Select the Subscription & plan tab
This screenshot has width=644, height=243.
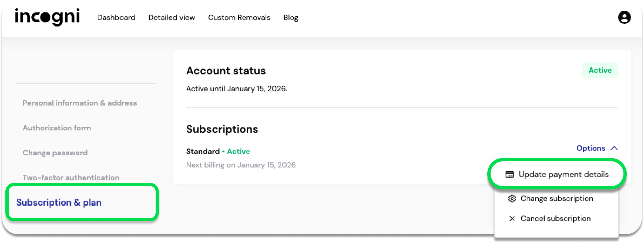pyautogui.click(x=59, y=202)
